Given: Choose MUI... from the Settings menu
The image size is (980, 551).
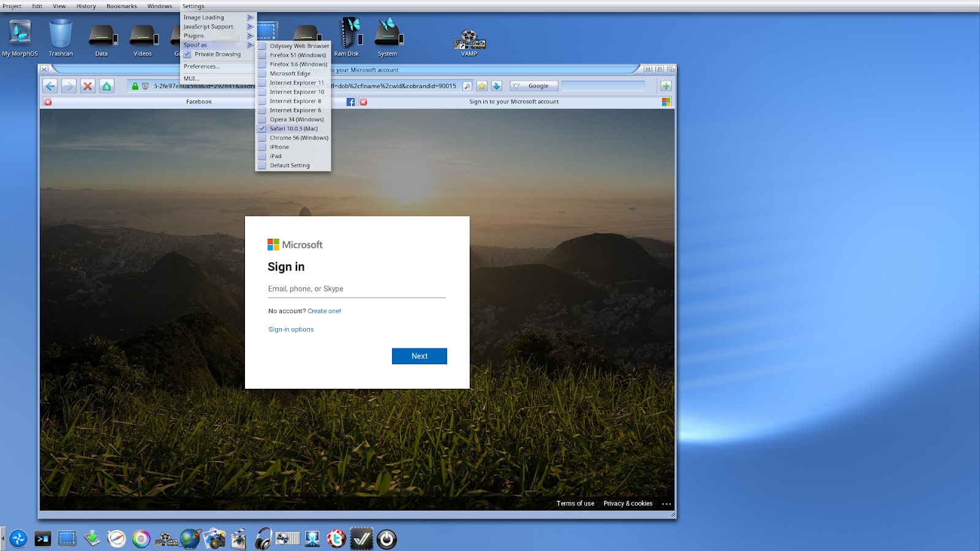Looking at the screenshot, I should (218, 79).
